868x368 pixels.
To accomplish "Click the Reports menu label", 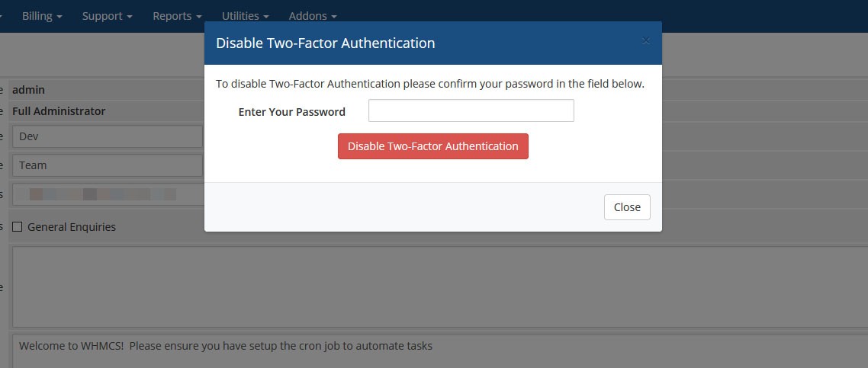I will tap(172, 16).
